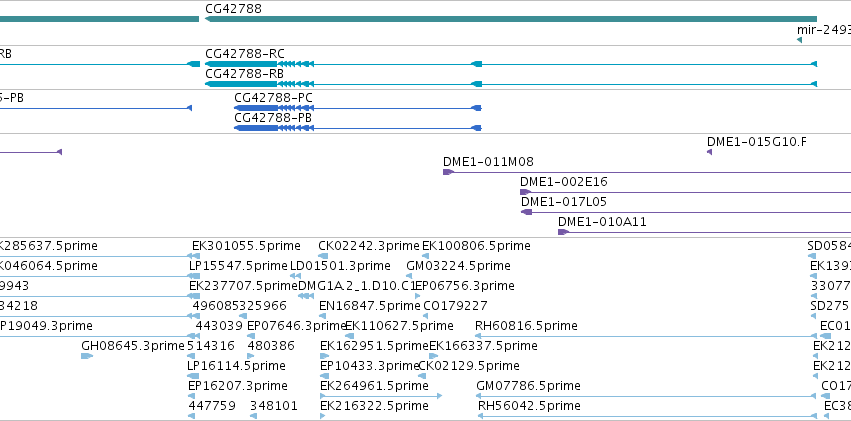Select EST EP16207.3prime

pyautogui.click(x=238, y=386)
